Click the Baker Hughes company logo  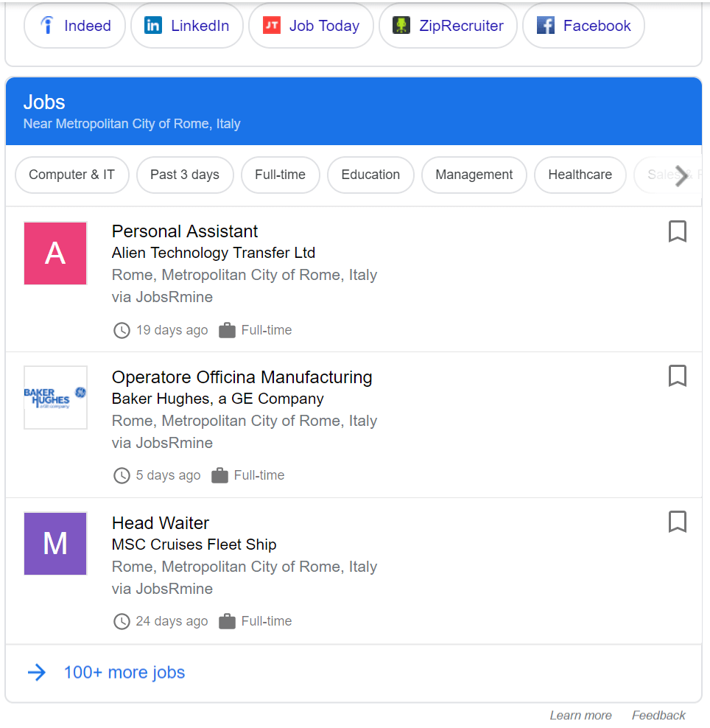[55, 397]
